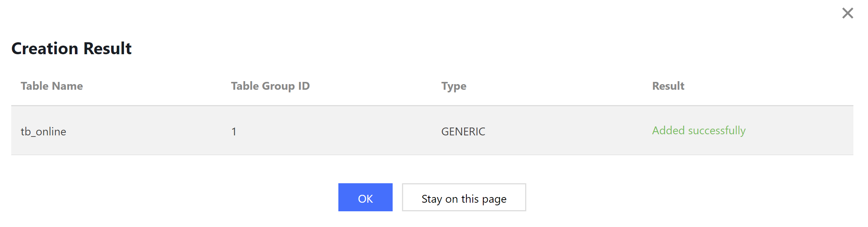This screenshot has width=868, height=227.
Task: Click the word page on the white button
Action: 494,199
